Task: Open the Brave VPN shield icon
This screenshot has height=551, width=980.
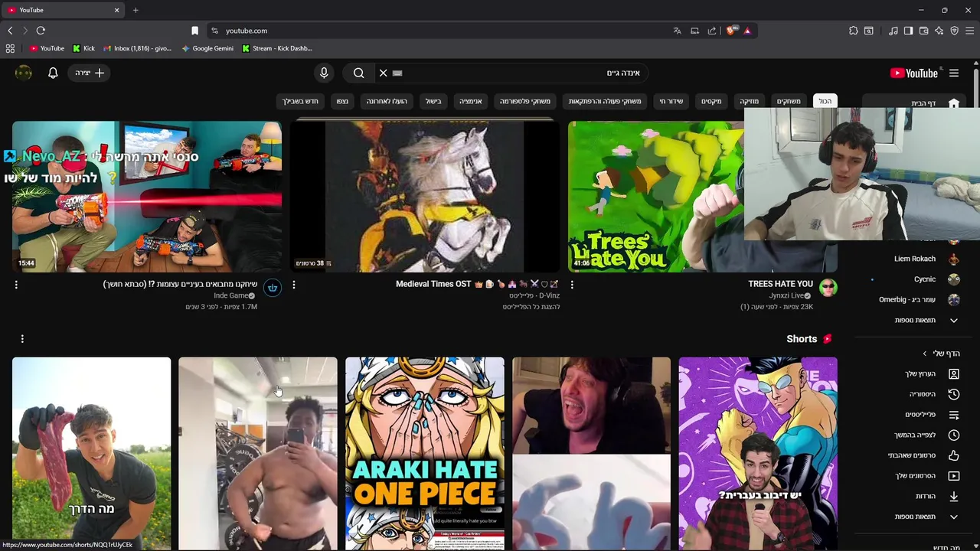Action: [955, 31]
